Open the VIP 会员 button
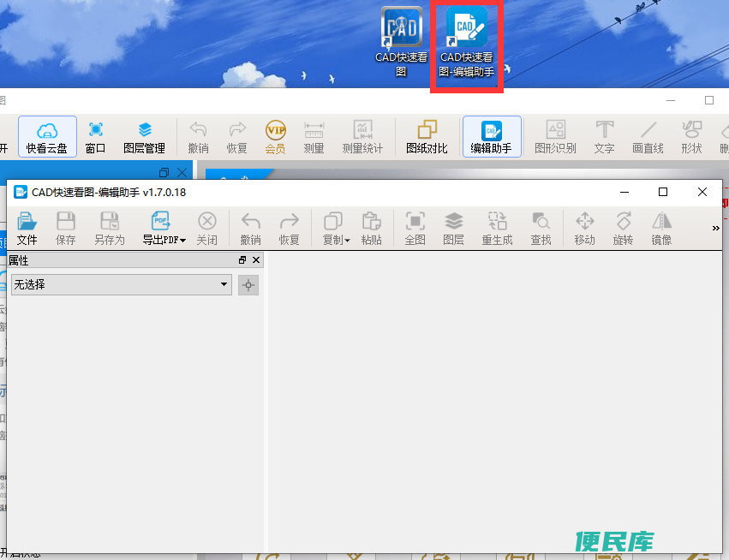 (x=275, y=137)
